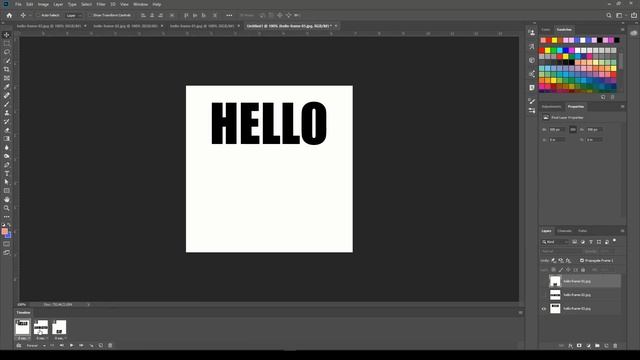Click the Home icon in options bar
This screenshot has height=360, width=640.
point(9,16)
